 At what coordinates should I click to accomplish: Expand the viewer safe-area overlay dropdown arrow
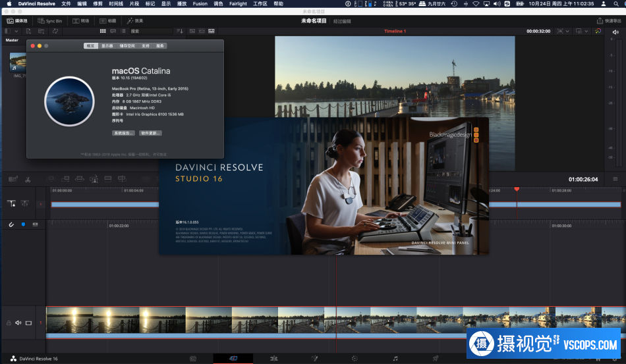pyautogui.click(x=567, y=31)
